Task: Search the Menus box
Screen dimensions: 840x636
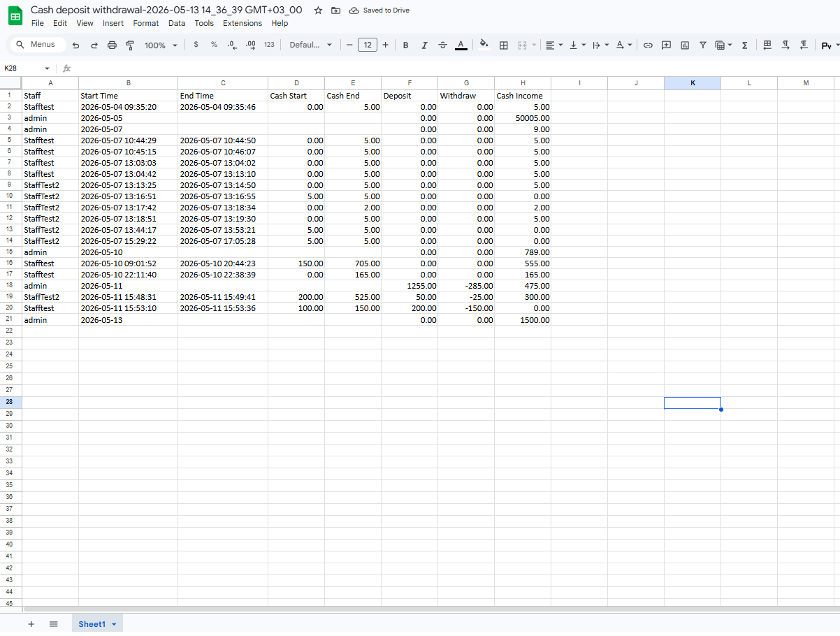Action: (36, 45)
